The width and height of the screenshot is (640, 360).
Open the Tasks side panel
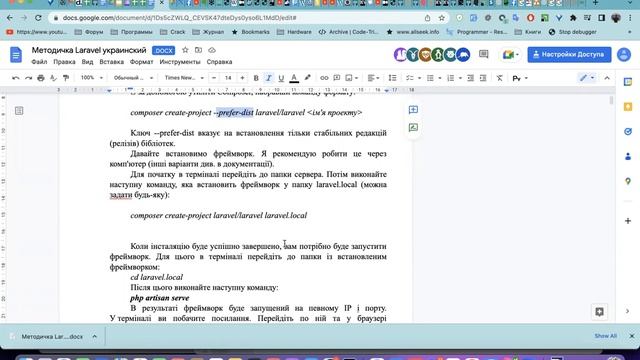tap(628, 131)
